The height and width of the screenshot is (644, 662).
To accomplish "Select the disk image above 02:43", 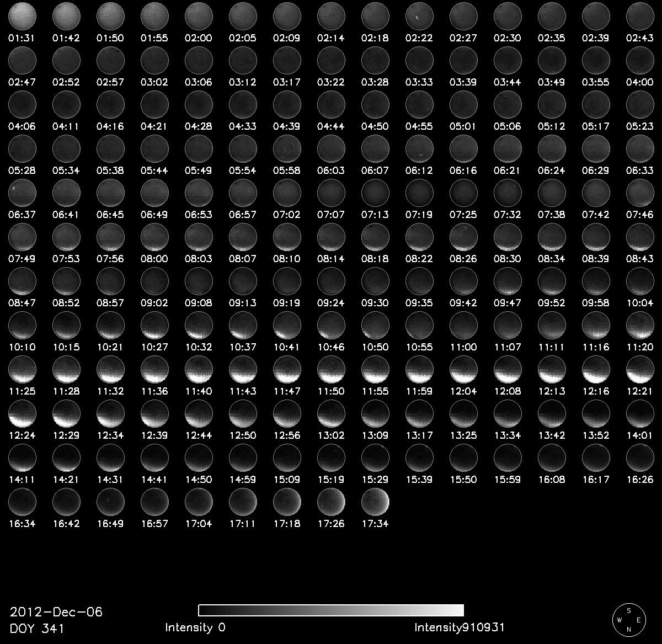I will tap(640, 15).
